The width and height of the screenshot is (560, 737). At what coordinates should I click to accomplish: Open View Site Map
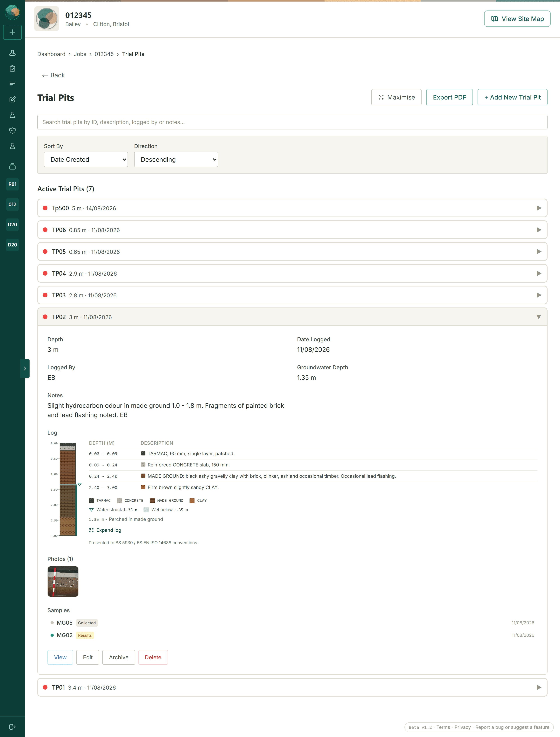click(517, 19)
